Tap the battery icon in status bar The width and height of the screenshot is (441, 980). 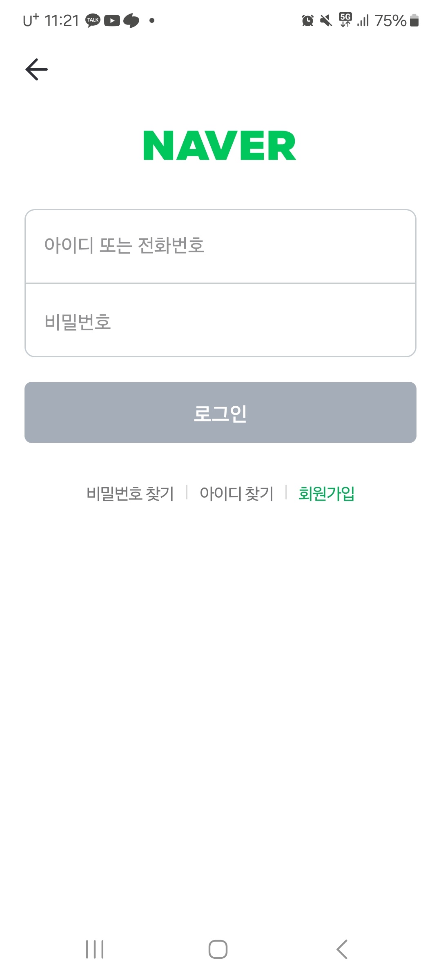414,20
